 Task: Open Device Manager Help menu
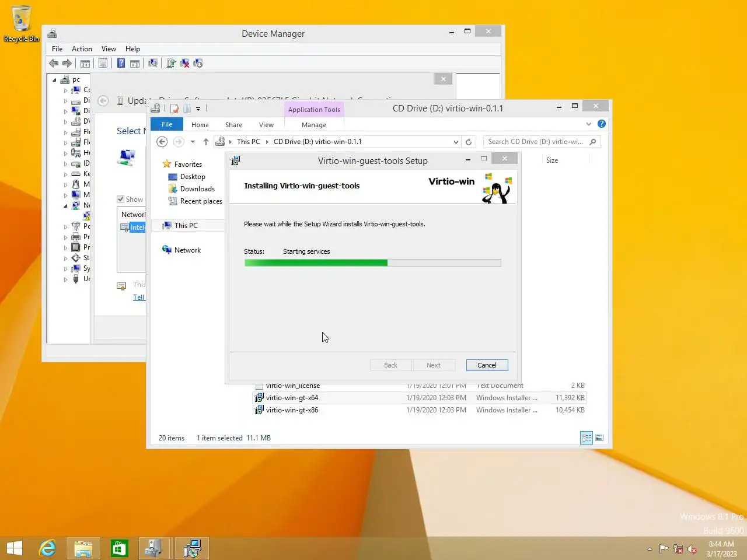point(132,49)
